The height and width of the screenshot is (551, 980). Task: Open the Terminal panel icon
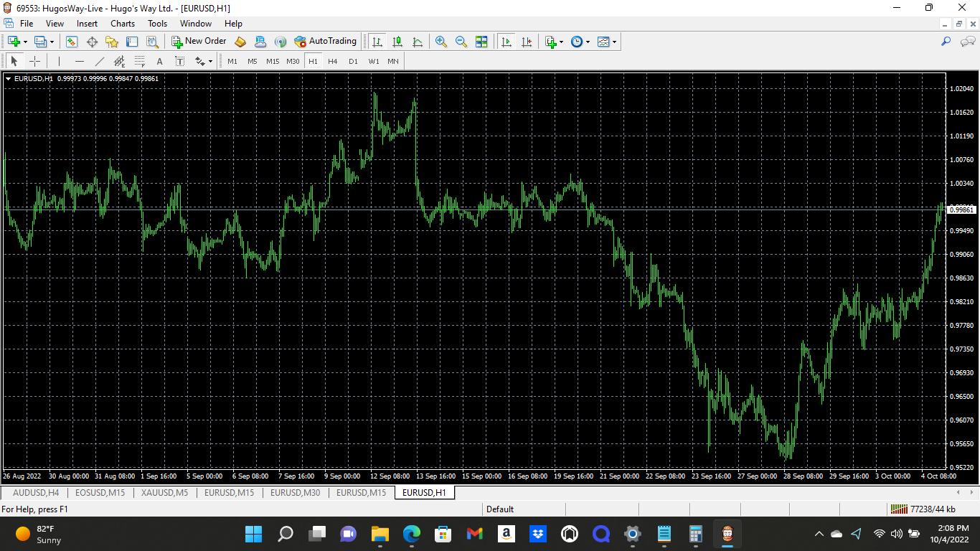(132, 42)
